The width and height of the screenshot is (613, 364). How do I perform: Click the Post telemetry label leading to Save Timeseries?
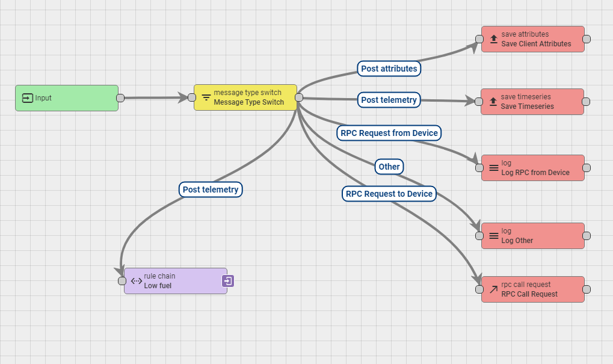(x=389, y=100)
